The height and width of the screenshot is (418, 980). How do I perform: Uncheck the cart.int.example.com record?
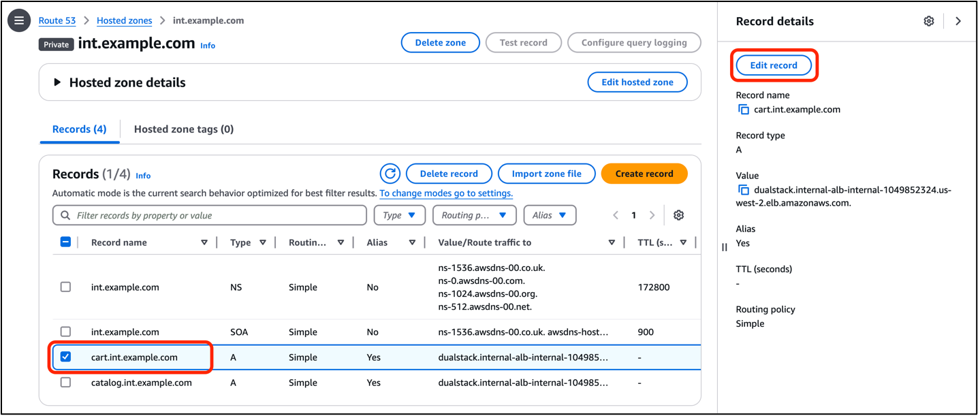tap(65, 357)
